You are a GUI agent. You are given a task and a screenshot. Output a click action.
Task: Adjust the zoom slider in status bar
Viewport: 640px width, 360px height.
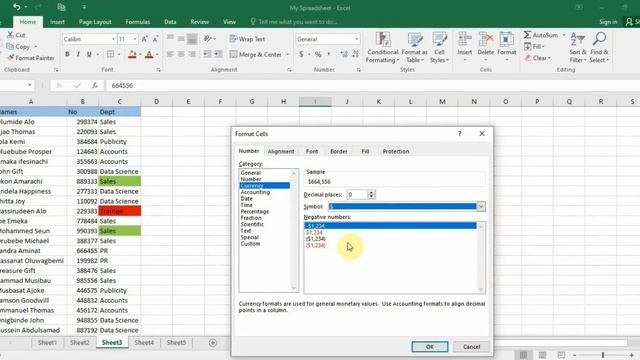pos(603,355)
